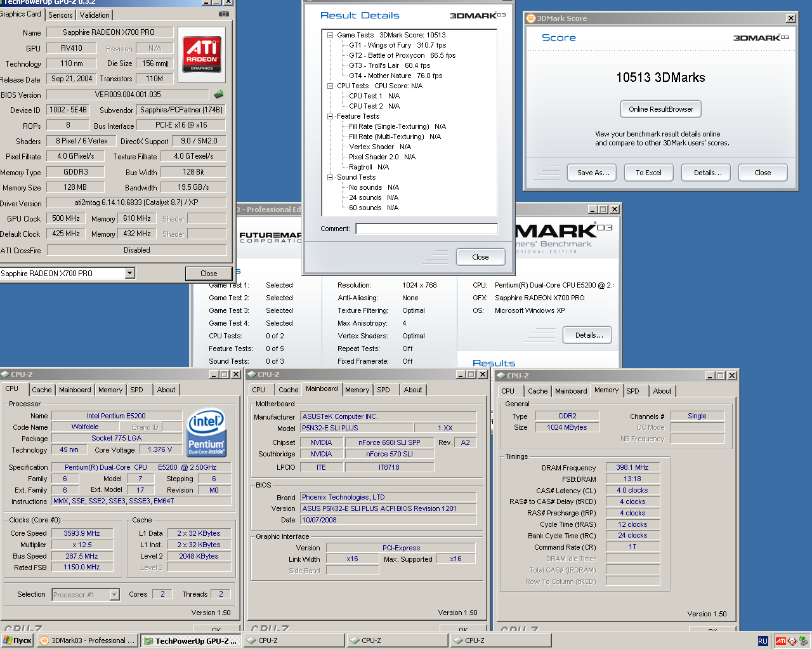The width and height of the screenshot is (812, 650).
Task: Click the red diamond tray icon
Action: click(792, 641)
